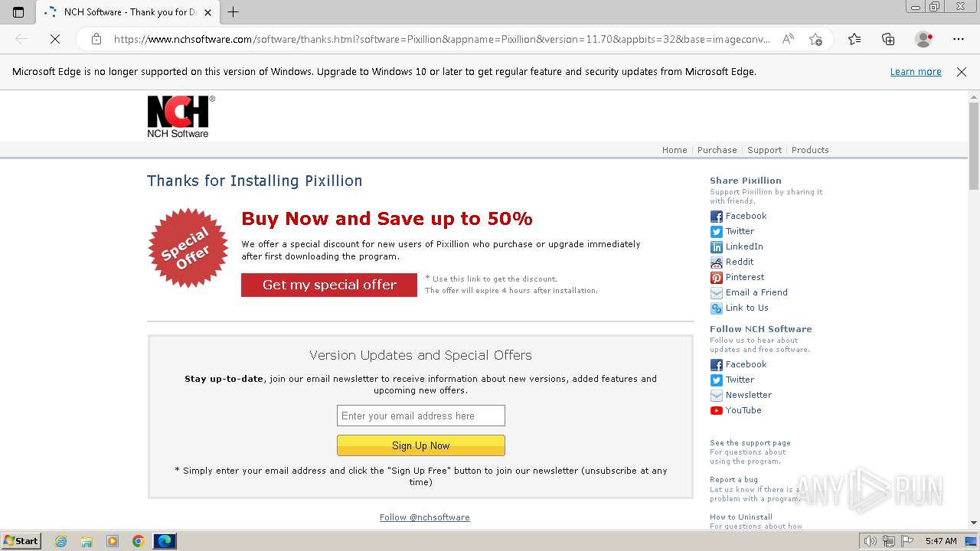Viewport: 980px width, 551px height.
Task: Open the tab actions menu
Action: [18, 12]
